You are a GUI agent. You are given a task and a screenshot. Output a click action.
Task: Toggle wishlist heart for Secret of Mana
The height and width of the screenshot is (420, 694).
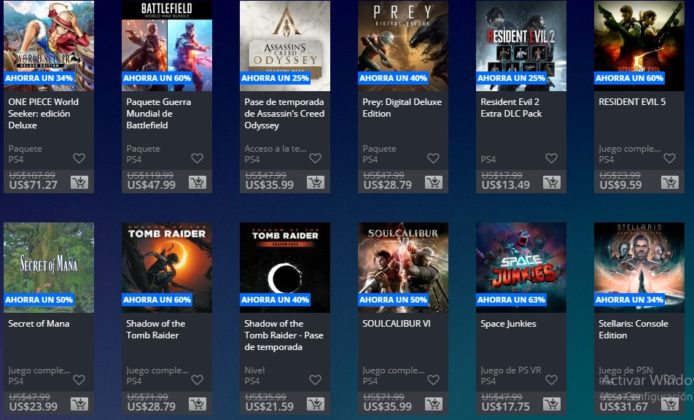(x=79, y=380)
